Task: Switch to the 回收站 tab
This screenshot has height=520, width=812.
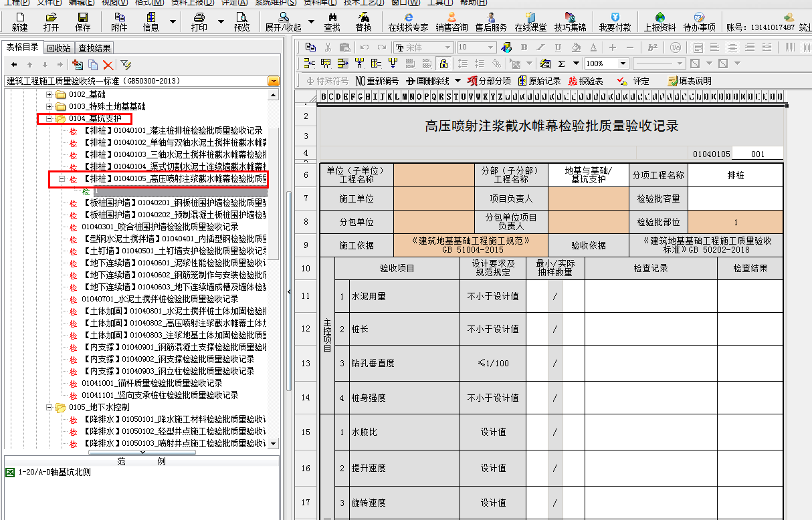Action: coord(59,48)
